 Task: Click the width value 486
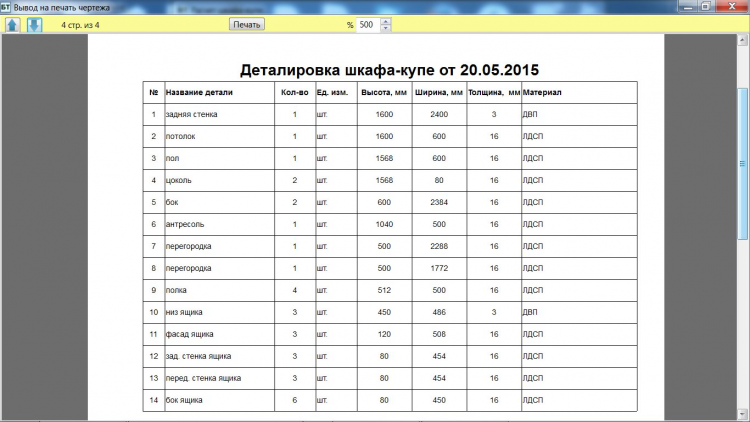[x=439, y=312]
